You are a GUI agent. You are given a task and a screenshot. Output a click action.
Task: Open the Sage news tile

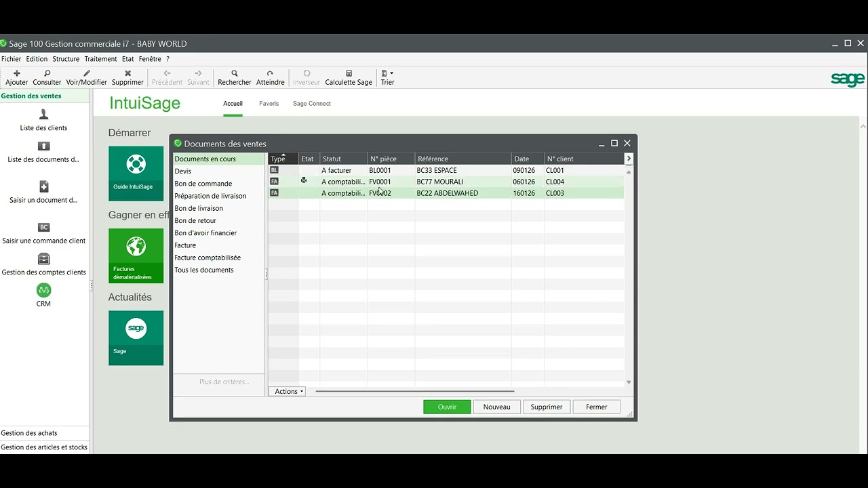pyautogui.click(x=136, y=338)
